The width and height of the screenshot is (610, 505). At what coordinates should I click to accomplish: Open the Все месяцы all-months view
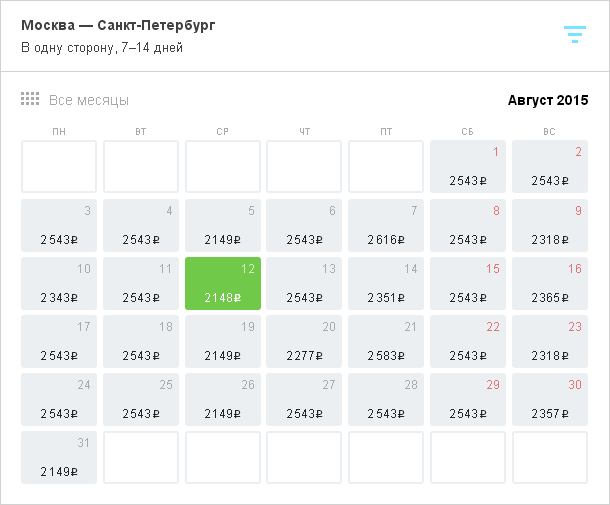coord(89,100)
